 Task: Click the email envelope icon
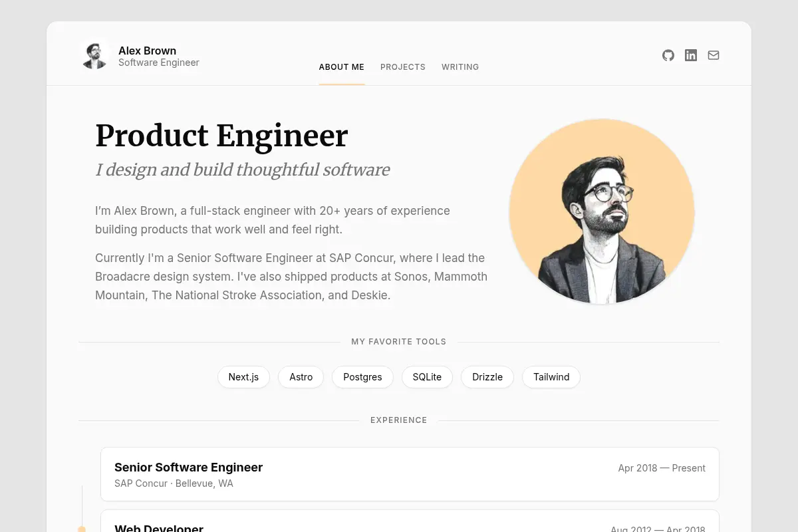(x=714, y=55)
